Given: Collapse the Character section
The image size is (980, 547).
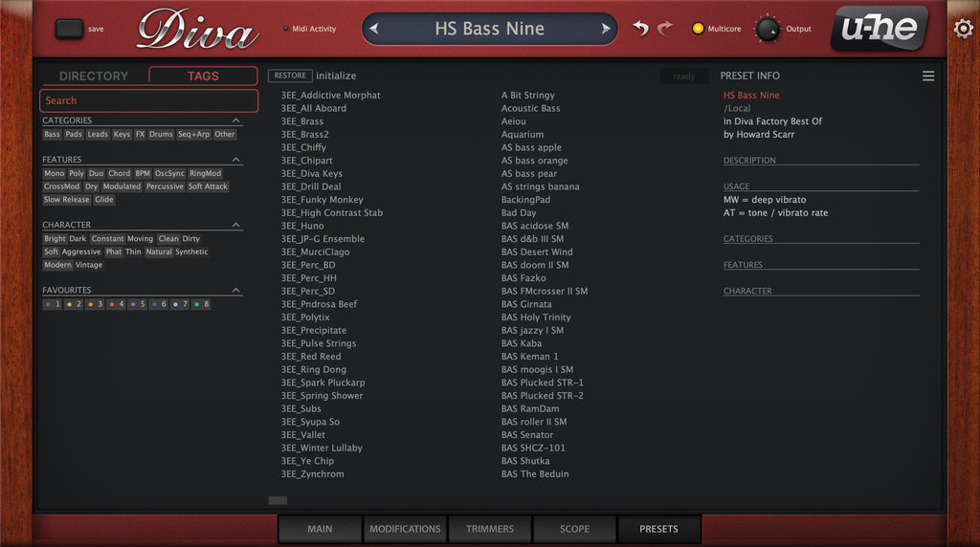Looking at the screenshot, I should [x=235, y=224].
